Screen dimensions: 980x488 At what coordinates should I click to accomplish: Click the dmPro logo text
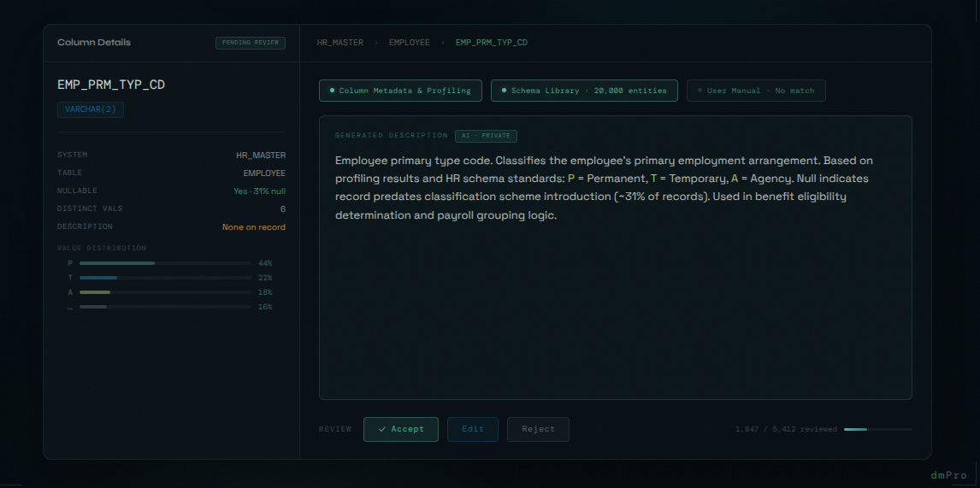coord(948,475)
